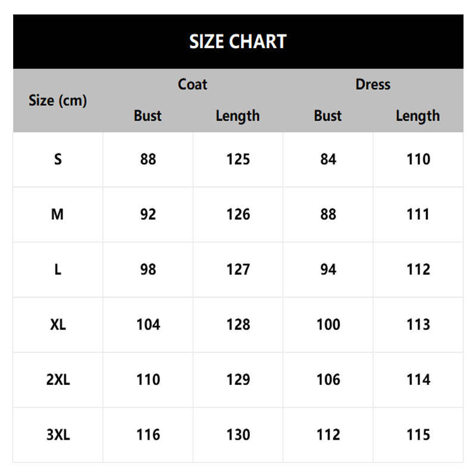The image size is (476, 476).
Task: Select the Coat column group header
Action: click(x=193, y=84)
